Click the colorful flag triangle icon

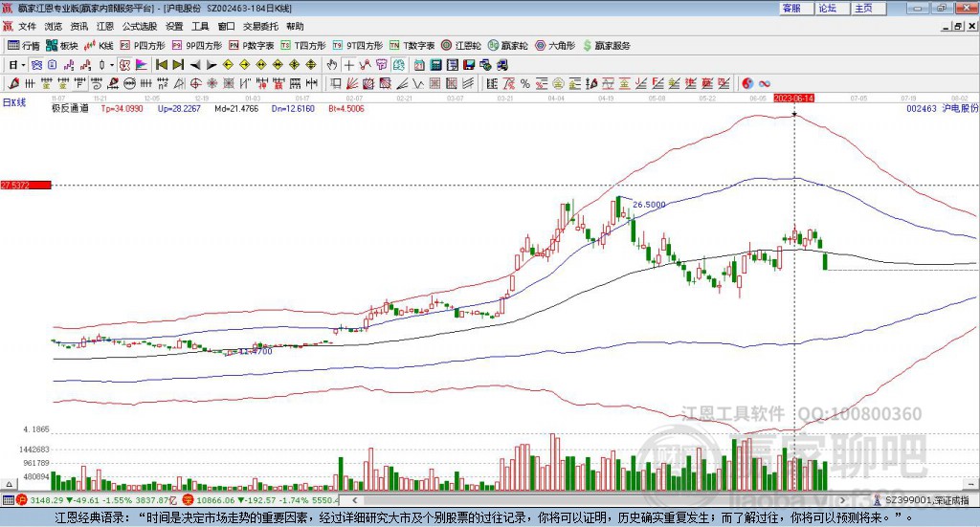142,65
